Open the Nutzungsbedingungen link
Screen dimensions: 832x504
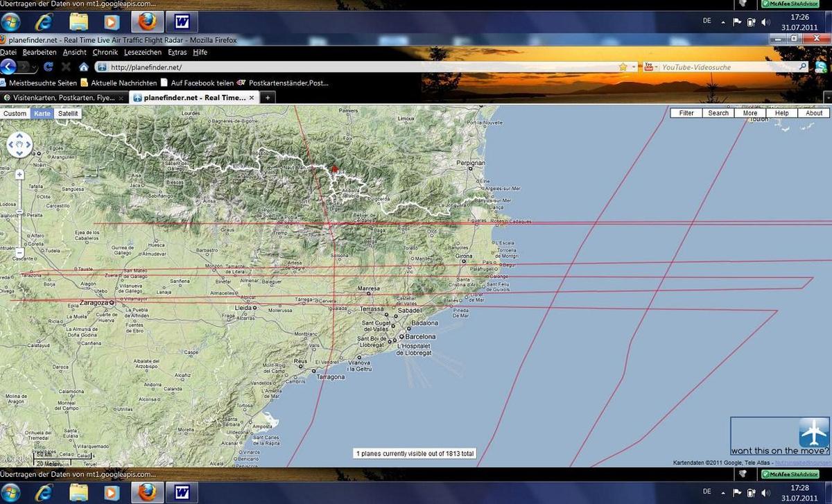(x=802, y=462)
